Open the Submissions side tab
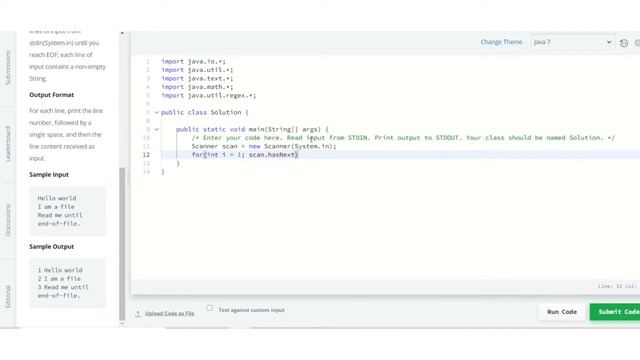 click(x=8, y=68)
